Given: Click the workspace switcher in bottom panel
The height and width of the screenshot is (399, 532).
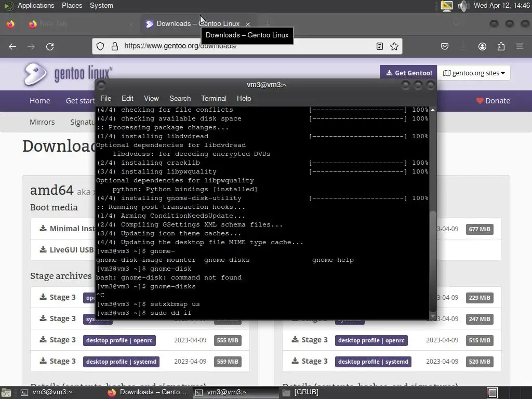Looking at the screenshot, I should coord(493,393).
